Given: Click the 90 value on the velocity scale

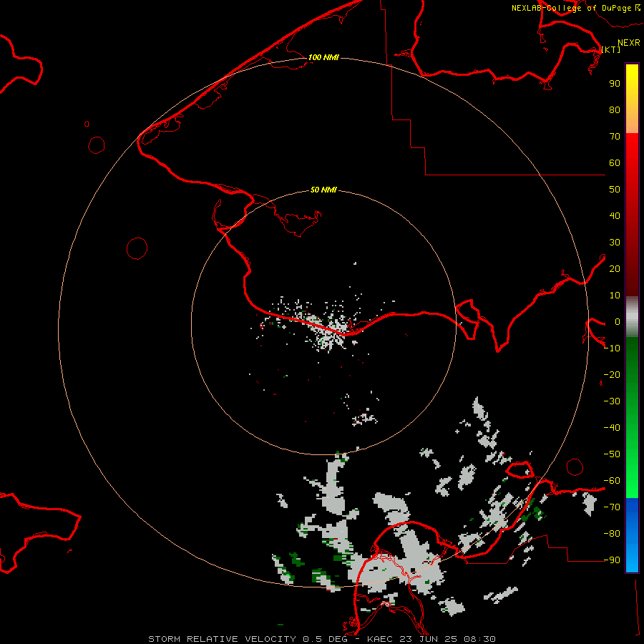Looking at the screenshot, I should 615,84.
